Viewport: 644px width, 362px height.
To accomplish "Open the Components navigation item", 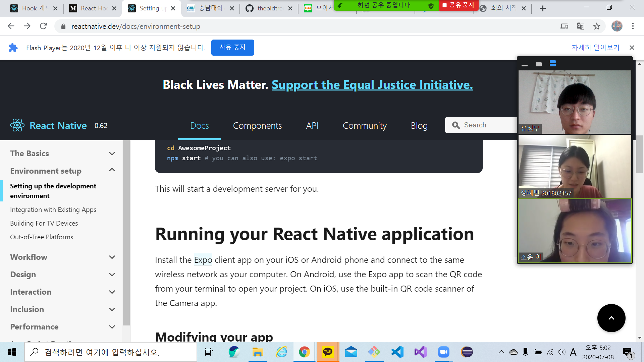I will [x=257, y=126].
